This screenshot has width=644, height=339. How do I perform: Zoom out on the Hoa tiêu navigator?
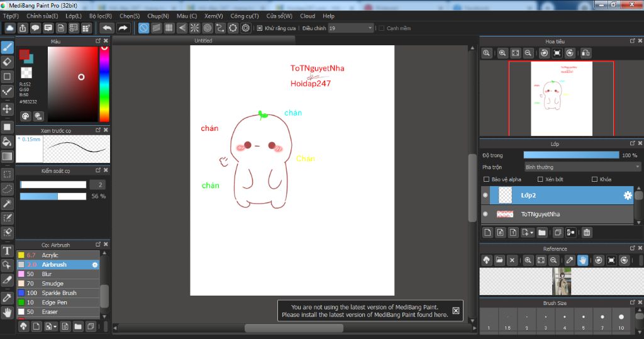coord(528,53)
